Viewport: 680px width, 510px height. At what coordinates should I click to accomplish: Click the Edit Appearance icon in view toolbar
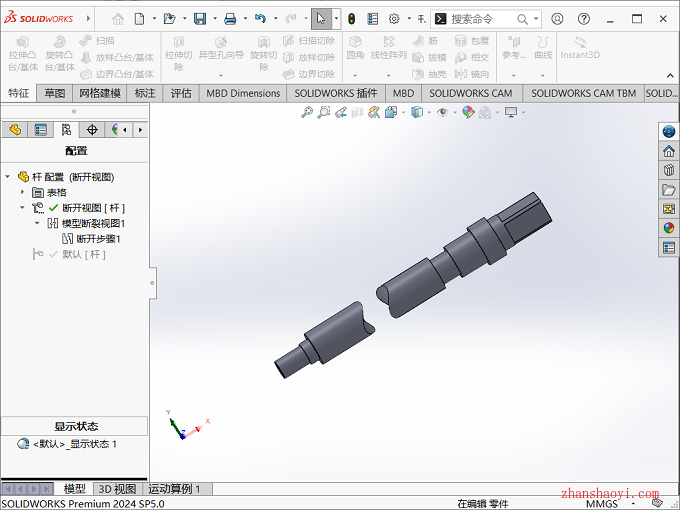[x=468, y=113]
